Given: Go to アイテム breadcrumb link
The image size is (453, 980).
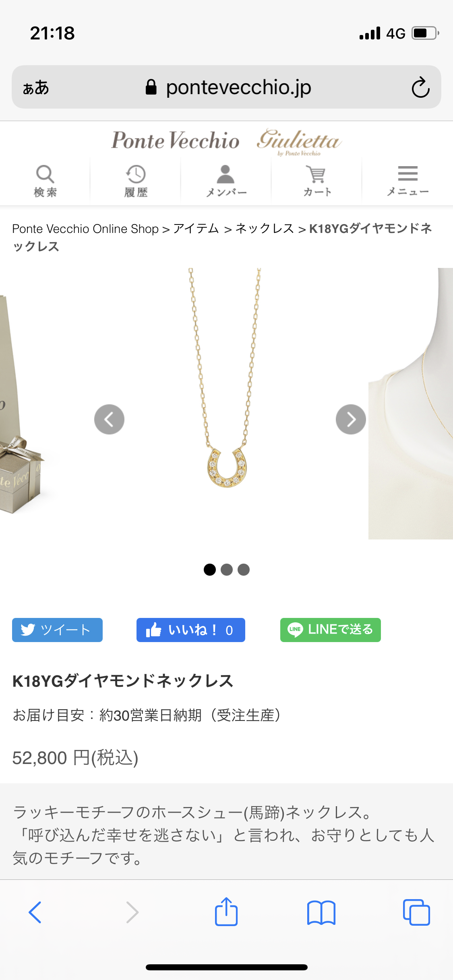Looking at the screenshot, I should (196, 229).
